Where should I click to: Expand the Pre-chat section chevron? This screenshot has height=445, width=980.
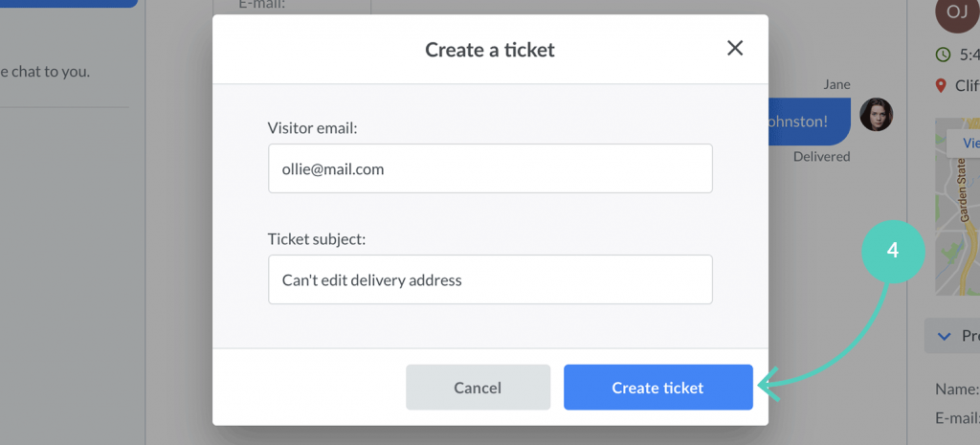pyautogui.click(x=943, y=336)
